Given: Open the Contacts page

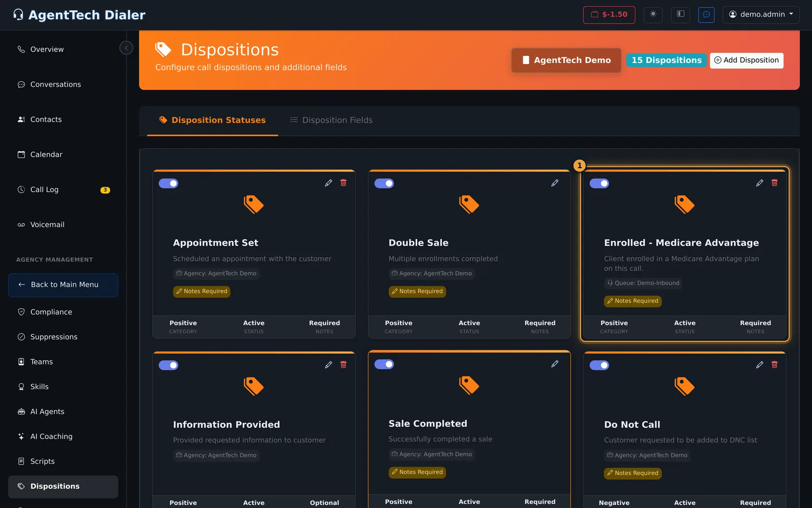Looking at the screenshot, I should point(63,119).
